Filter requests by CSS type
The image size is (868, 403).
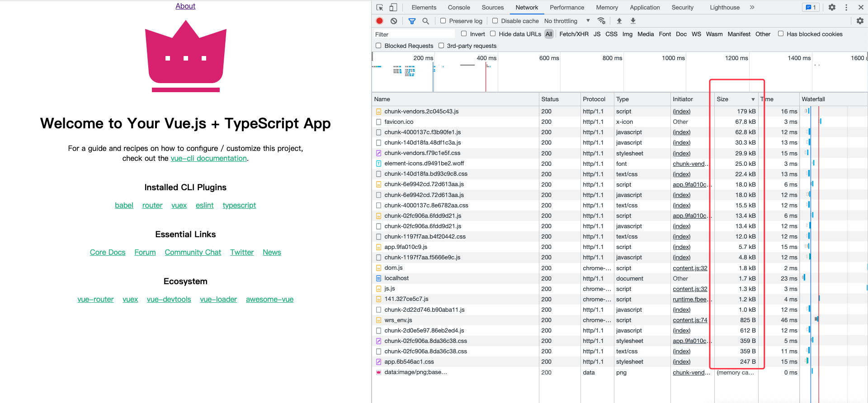point(611,34)
